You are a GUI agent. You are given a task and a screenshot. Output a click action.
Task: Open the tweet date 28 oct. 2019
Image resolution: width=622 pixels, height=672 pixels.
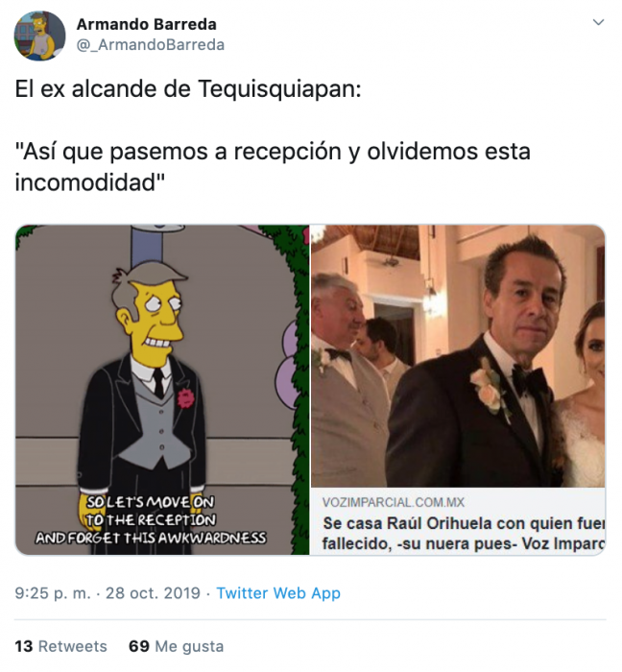153,593
